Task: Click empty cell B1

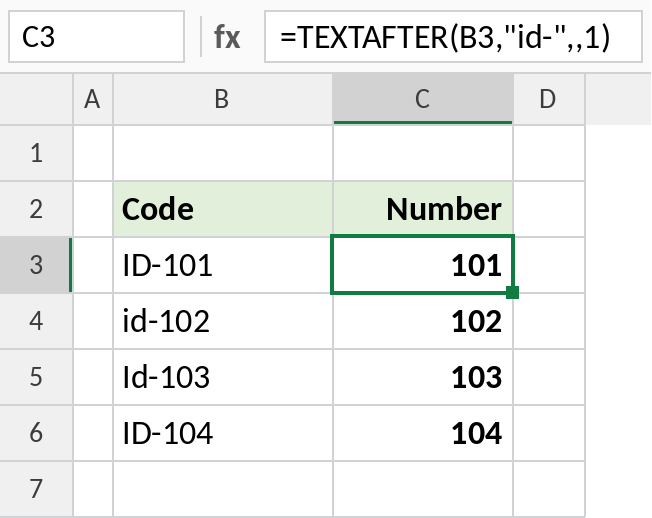Action: coord(223,153)
